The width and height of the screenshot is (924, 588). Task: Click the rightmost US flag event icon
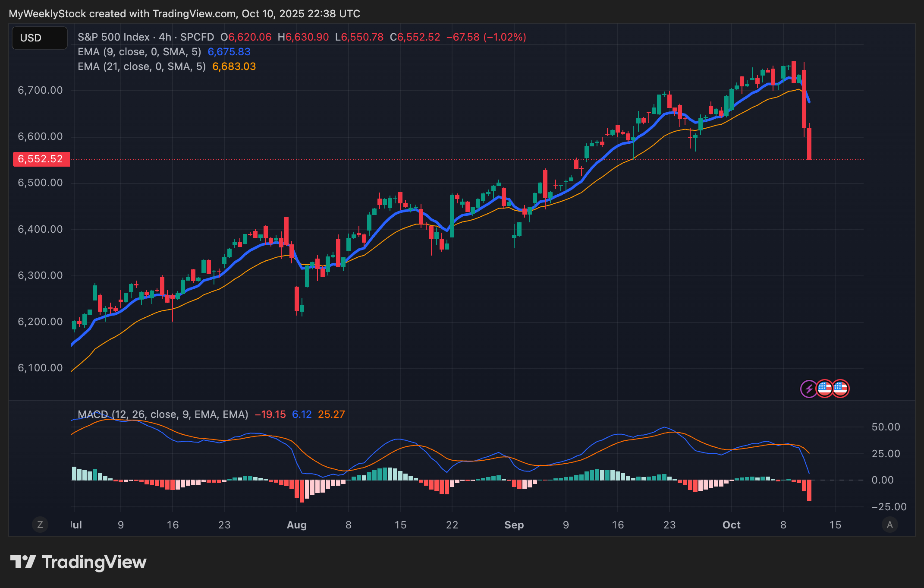pyautogui.click(x=840, y=389)
